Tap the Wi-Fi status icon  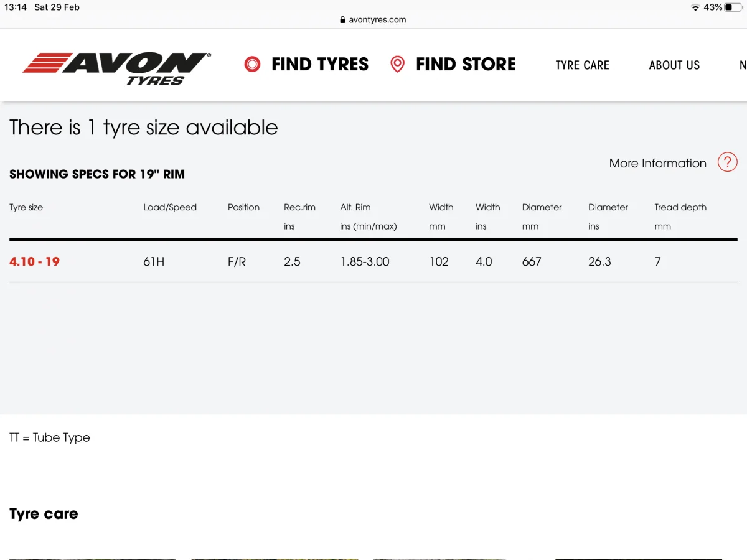[695, 7]
